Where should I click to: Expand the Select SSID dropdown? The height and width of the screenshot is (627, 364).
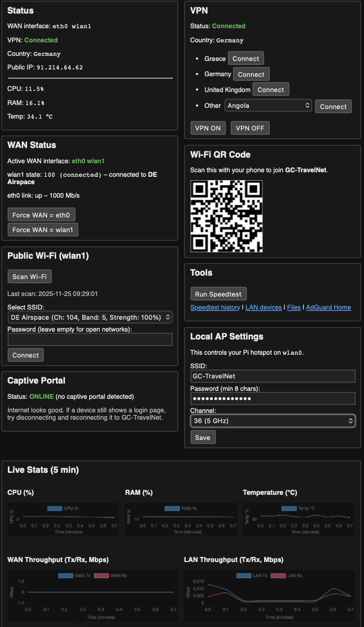click(90, 317)
